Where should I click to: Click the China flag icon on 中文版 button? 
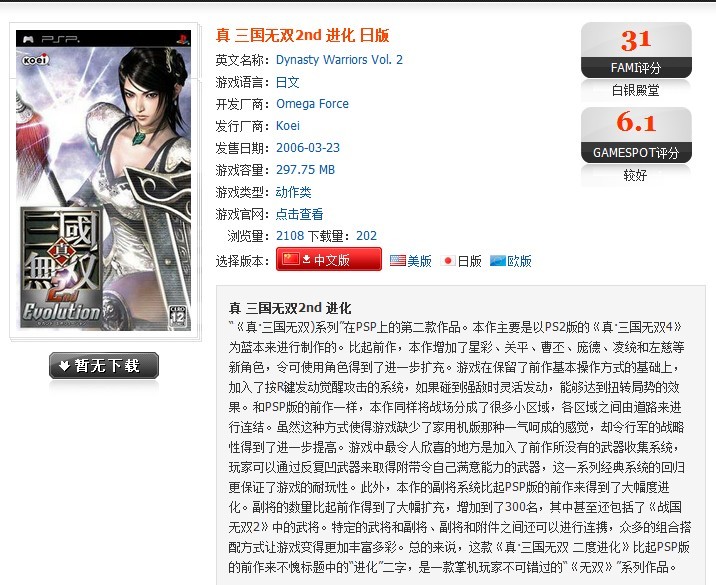point(291,259)
